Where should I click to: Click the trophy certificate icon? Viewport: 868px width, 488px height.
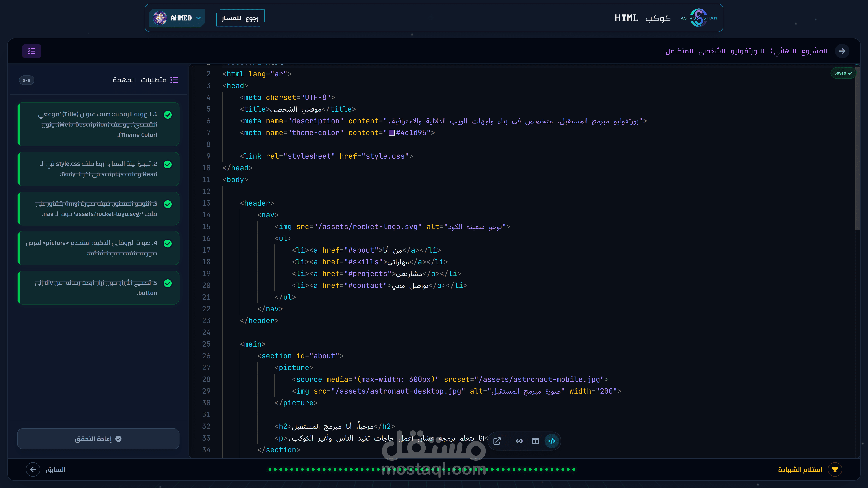[835, 469]
